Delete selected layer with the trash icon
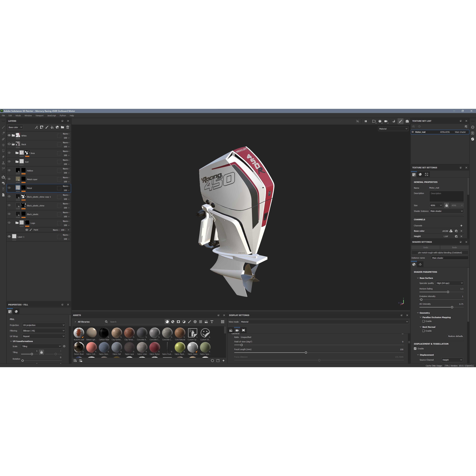The width and height of the screenshot is (476, 476). [x=68, y=127]
